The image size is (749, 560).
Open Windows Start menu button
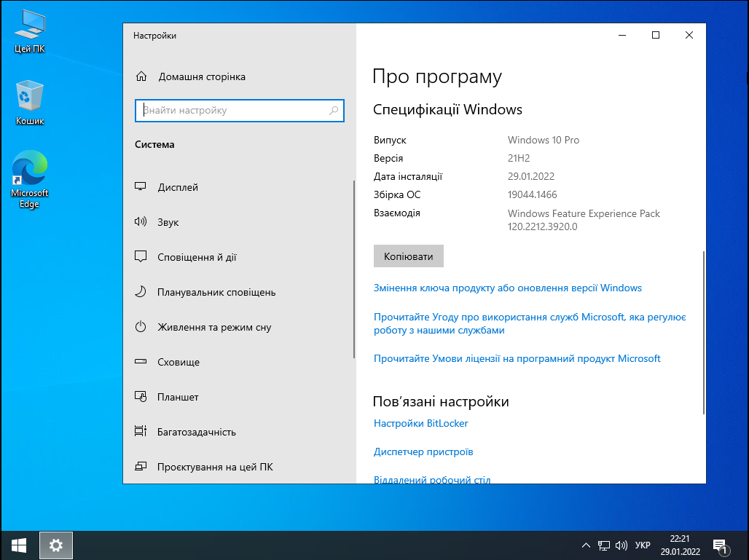[x=19, y=545]
